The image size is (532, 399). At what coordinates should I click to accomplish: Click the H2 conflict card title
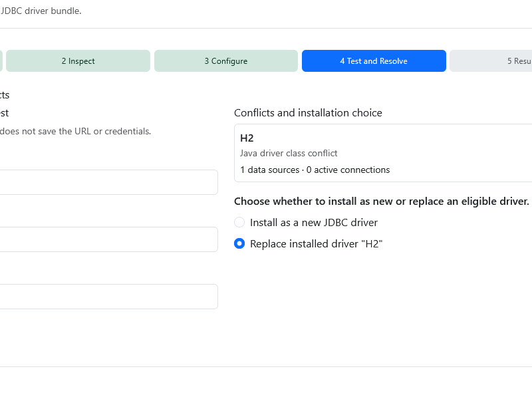coord(247,138)
